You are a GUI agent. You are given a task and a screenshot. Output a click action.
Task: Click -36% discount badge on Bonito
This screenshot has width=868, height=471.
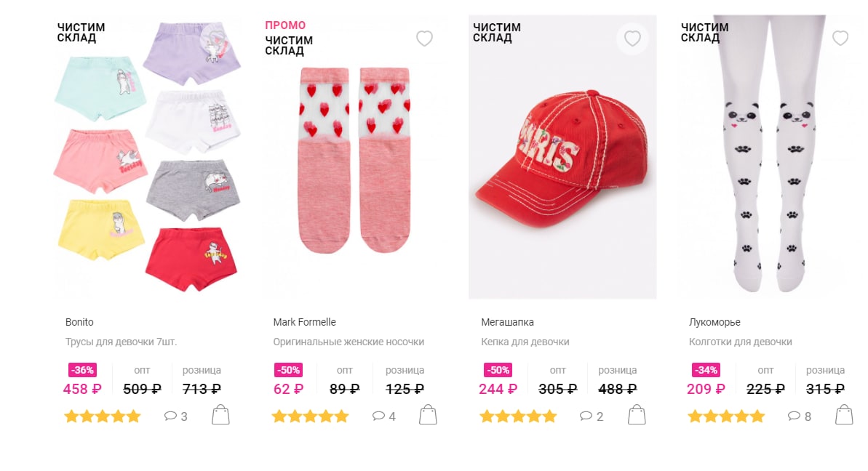(82, 370)
